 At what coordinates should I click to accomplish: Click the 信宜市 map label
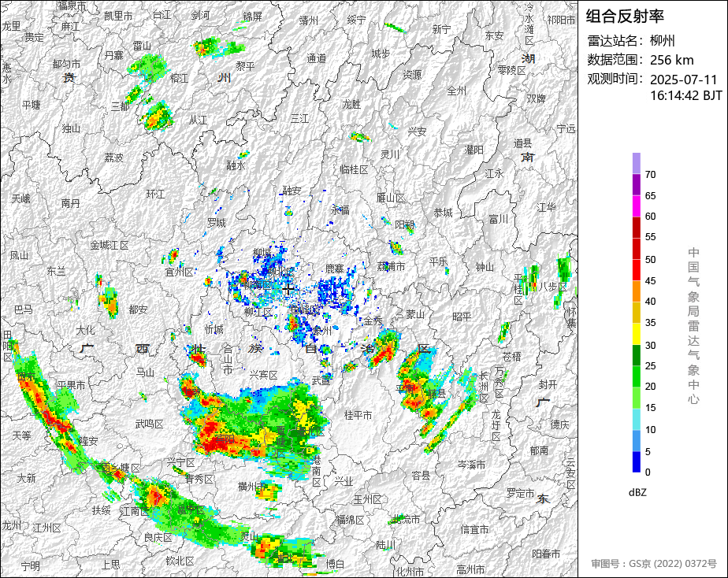coord(474,529)
